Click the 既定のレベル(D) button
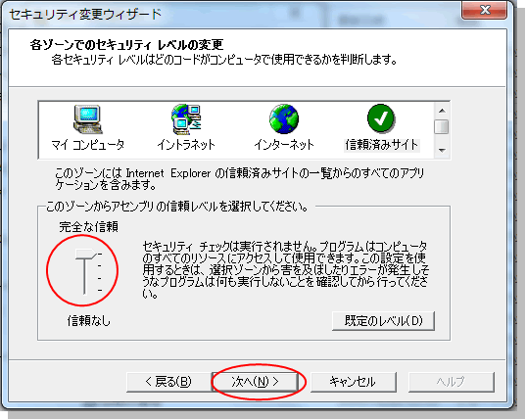 point(383,321)
